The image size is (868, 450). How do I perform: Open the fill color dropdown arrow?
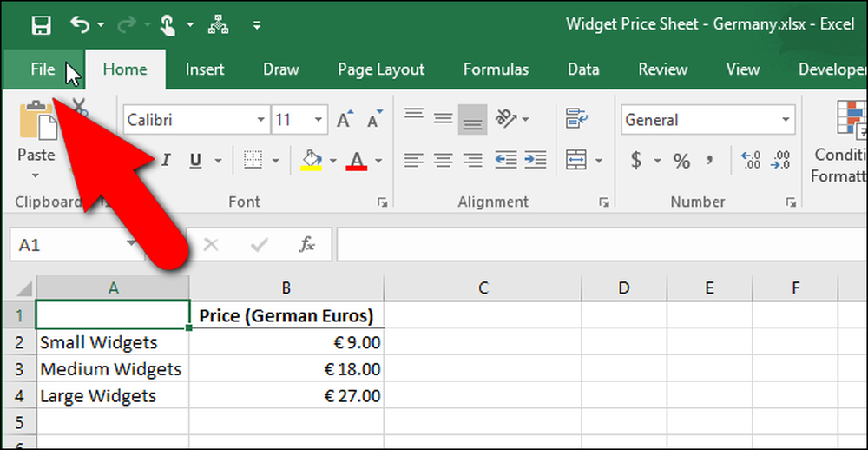(x=333, y=162)
